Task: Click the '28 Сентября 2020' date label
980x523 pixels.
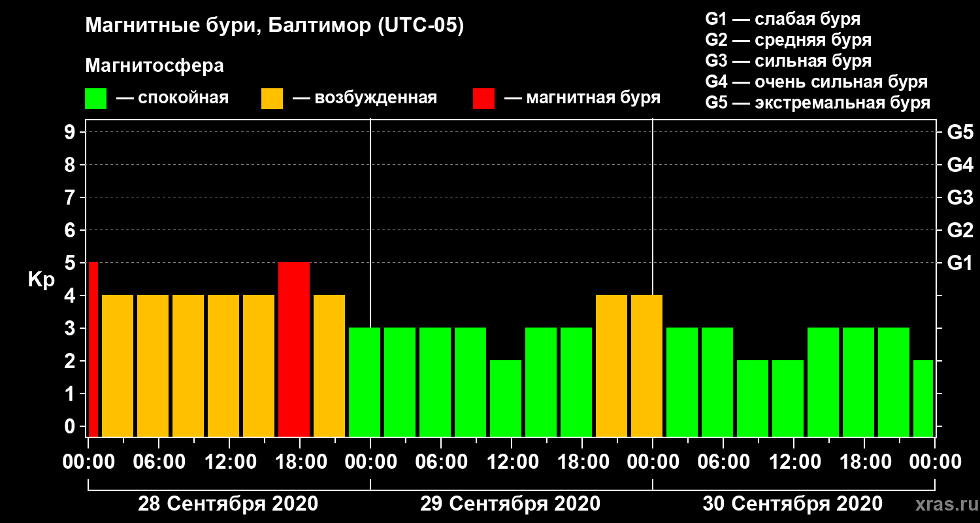Action: point(228,504)
